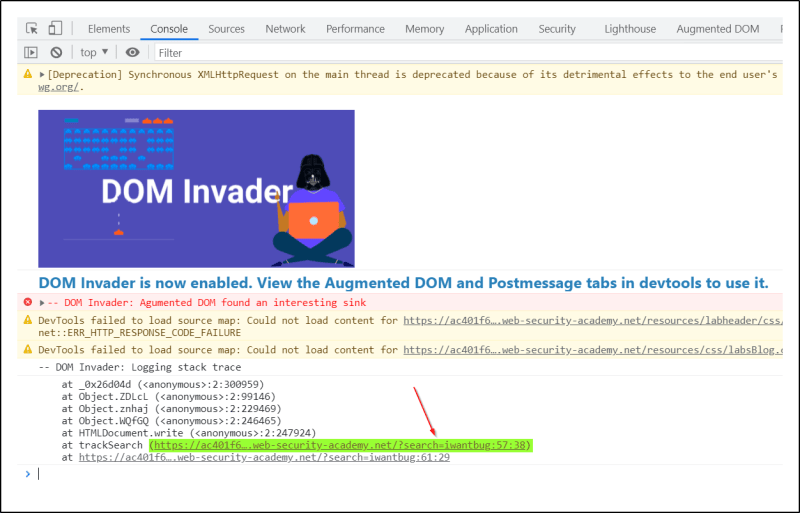Expand the Deprecation warning message
The image size is (800, 513).
42,75
